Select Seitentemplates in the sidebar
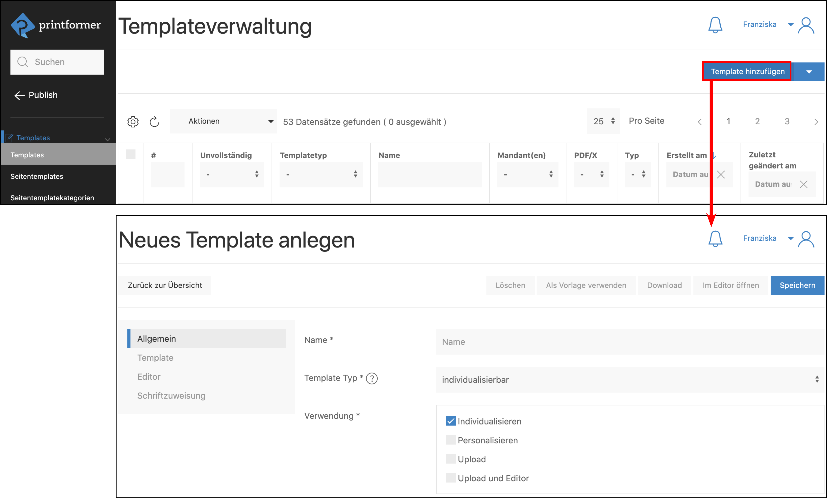827x504 pixels. pos(36,176)
